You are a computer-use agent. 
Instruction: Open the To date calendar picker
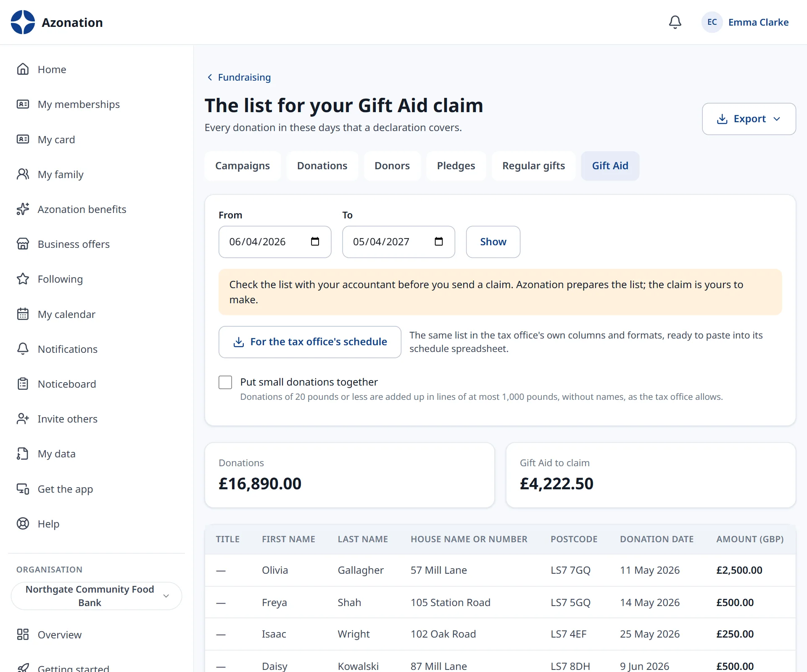tap(438, 241)
